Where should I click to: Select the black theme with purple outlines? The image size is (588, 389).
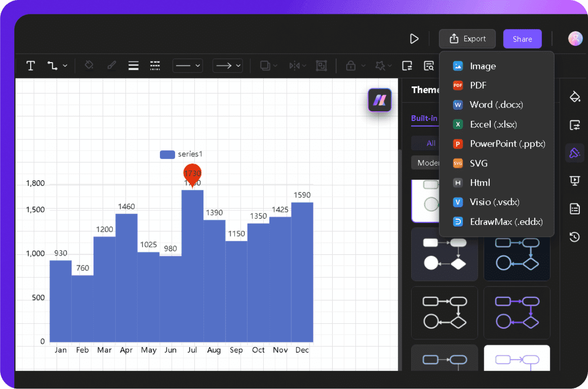pos(517,313)
